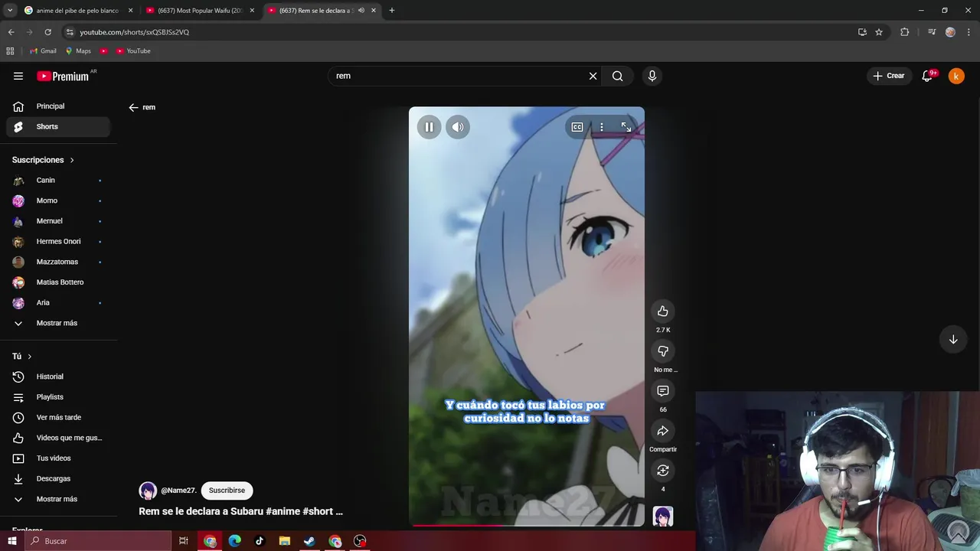Open Task View on the taskbar
980x551 pixels.
point(184,541)
